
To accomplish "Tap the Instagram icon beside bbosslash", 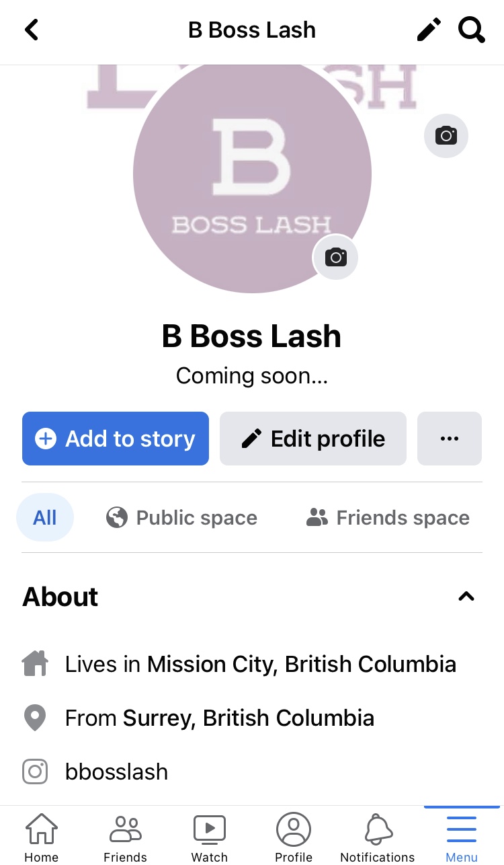I will pyautogui.click(x=35, y=772).
